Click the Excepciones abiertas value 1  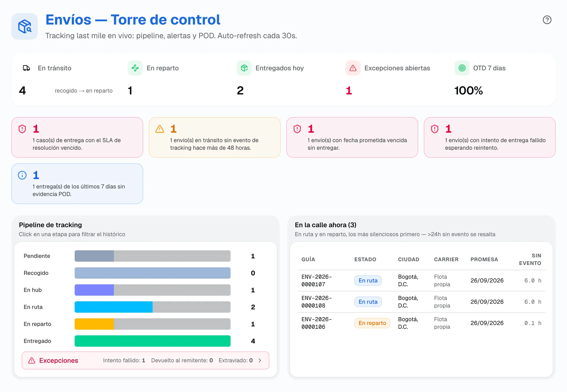point(349,91)
